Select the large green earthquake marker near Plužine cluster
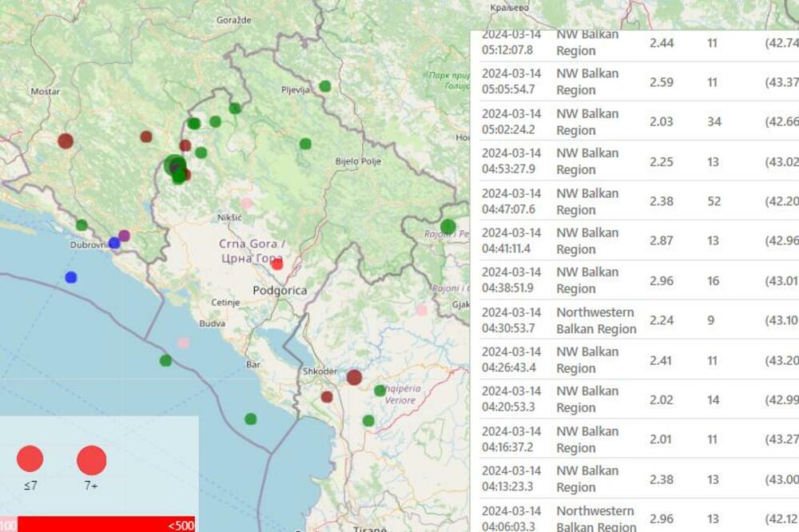 [x=175, y=165]
